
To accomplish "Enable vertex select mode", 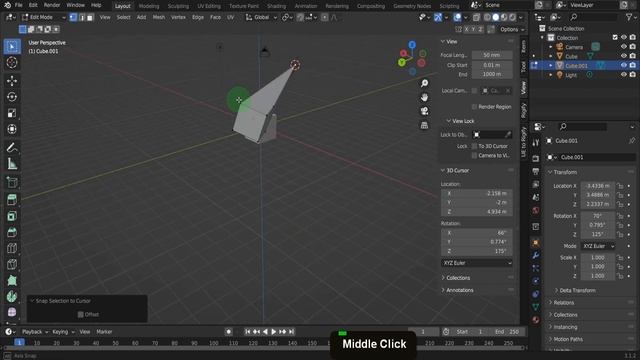I will click(x=73, y=17).
